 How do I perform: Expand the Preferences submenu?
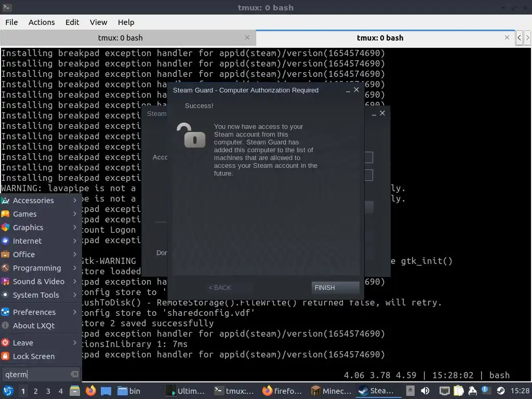click(41, 312)
